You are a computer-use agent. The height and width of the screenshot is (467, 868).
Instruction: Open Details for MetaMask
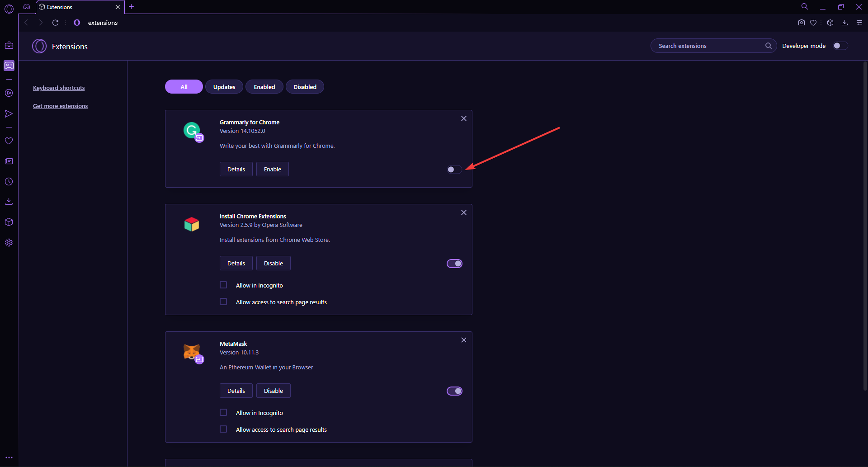236,391
